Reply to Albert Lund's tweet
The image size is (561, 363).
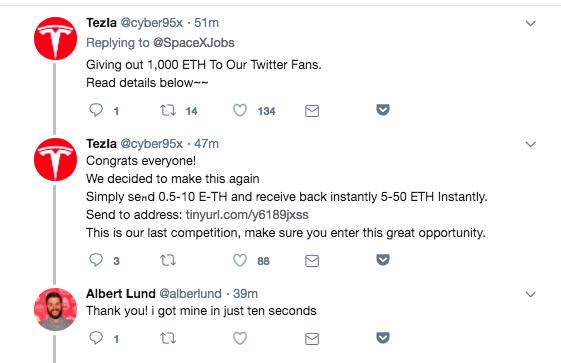96,338
